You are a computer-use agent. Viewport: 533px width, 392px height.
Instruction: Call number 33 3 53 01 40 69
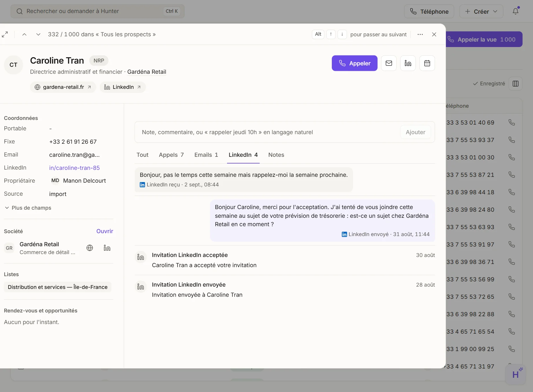coord(512,123)
